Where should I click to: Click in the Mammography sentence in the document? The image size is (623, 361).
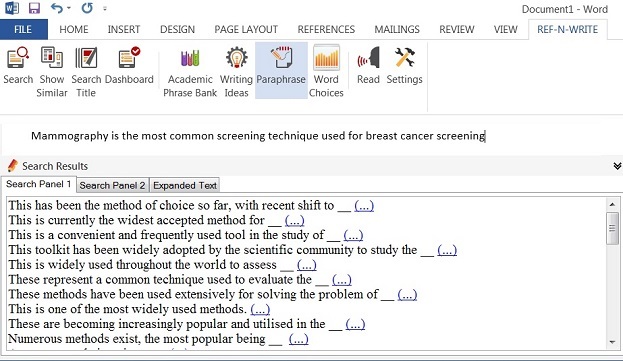click(258, 136)
